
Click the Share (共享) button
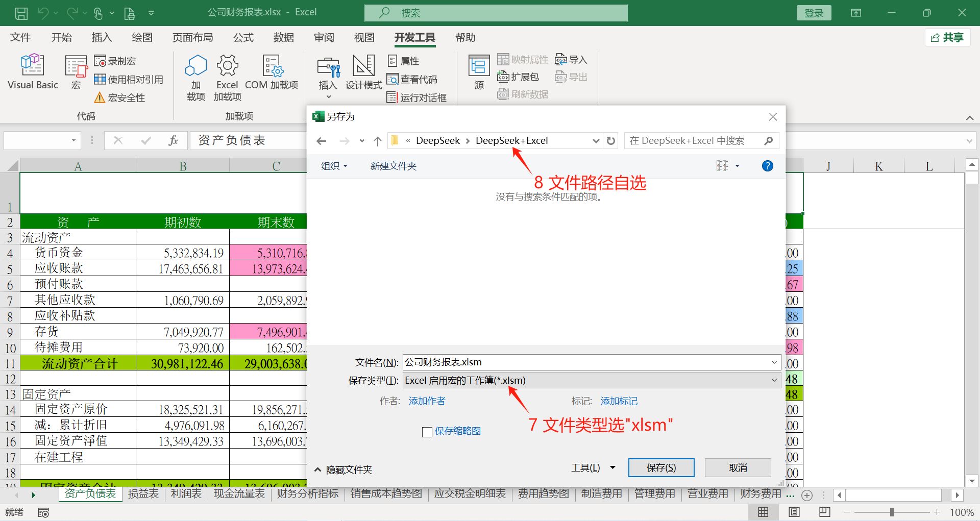[947, 37]
